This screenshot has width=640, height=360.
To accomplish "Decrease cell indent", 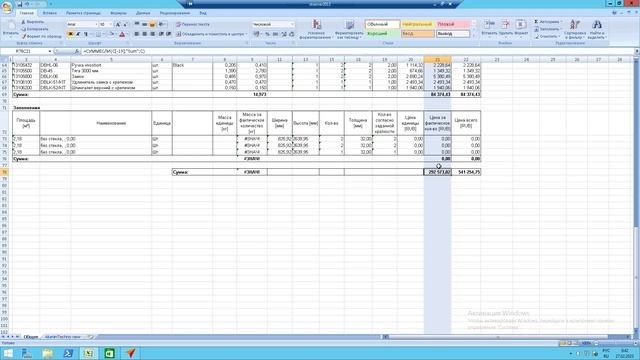I will click(x=161, y=34).
